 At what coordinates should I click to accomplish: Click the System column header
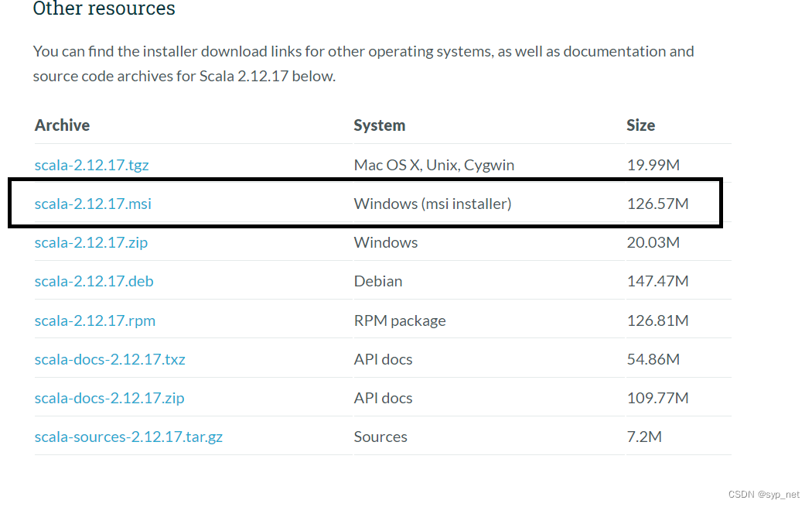tap(379, 125)
